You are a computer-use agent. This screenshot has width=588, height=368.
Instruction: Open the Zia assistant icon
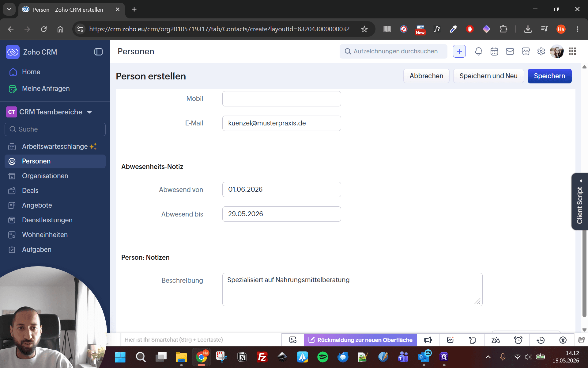coord(496,340)
